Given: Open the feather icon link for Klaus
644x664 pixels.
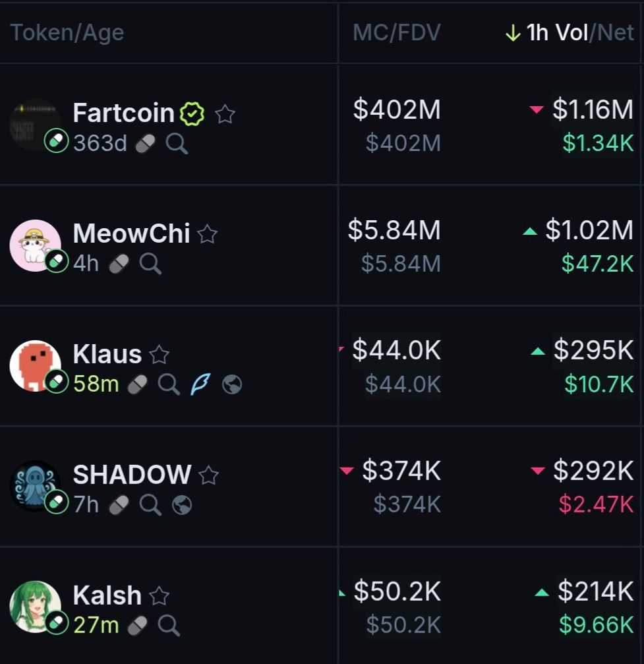Looking at the screenshot, I should [200, 384].
